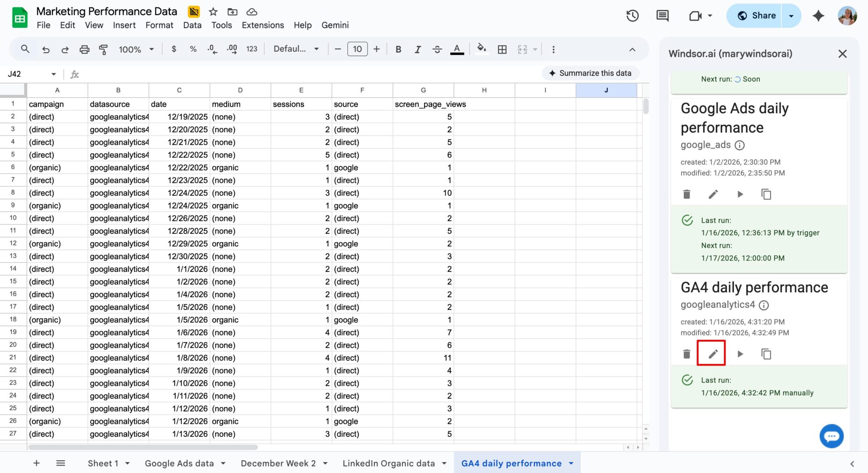Open the December Week 2 tab dropdown

(x=325, y=463)
